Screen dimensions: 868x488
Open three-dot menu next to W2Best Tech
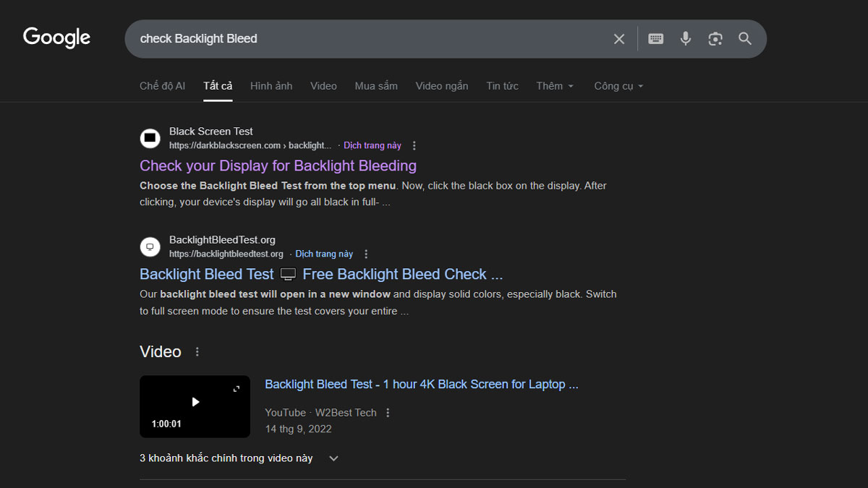[x=388, y=413]
